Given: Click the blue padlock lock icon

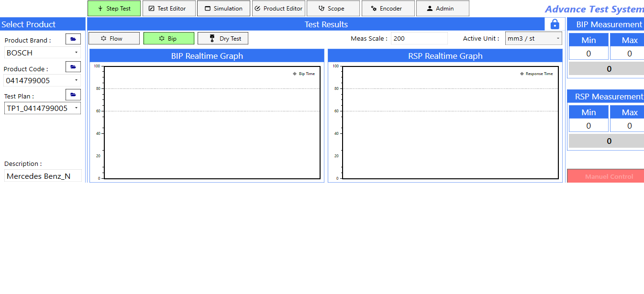Looking at the screenshot, I should (x=555, y=24).
